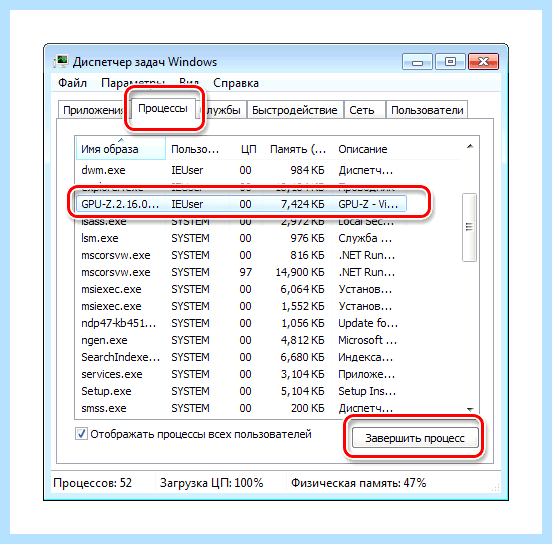552x544 pixels.
Task: Click the 14,900 КБ memory value
Action: tap(300, 273)
